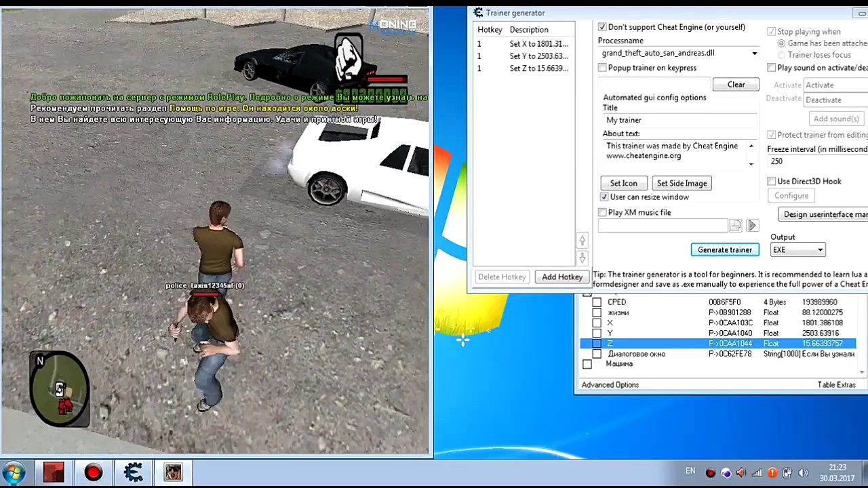The image size is (868, 488).
Task: Enable Use Direct3D Hook
Action: pos(771,181)
